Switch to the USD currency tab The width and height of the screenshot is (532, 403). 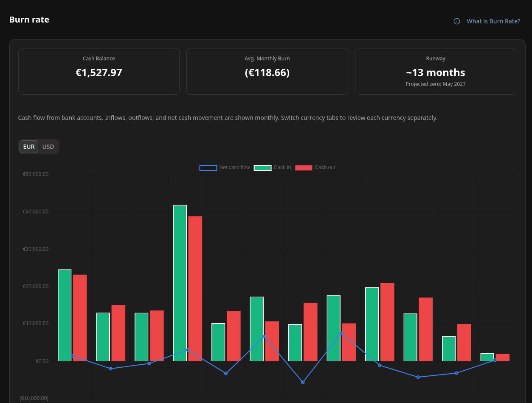[x=48, y=147]
